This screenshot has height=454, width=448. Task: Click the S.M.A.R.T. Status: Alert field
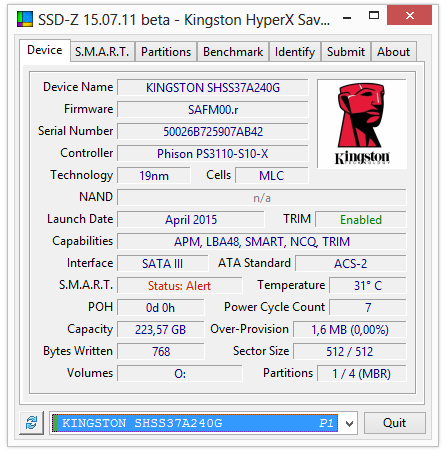point(180,286)
